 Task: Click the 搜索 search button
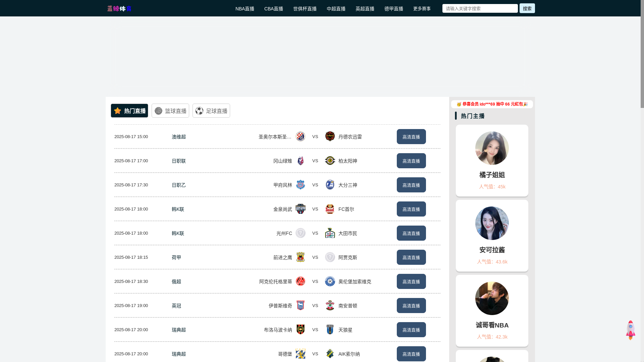[x=527, y=8]
